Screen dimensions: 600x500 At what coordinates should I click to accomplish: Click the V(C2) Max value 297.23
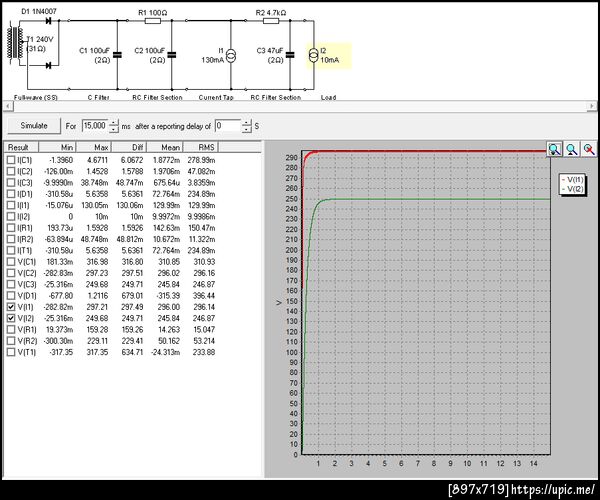click(97, 273)
